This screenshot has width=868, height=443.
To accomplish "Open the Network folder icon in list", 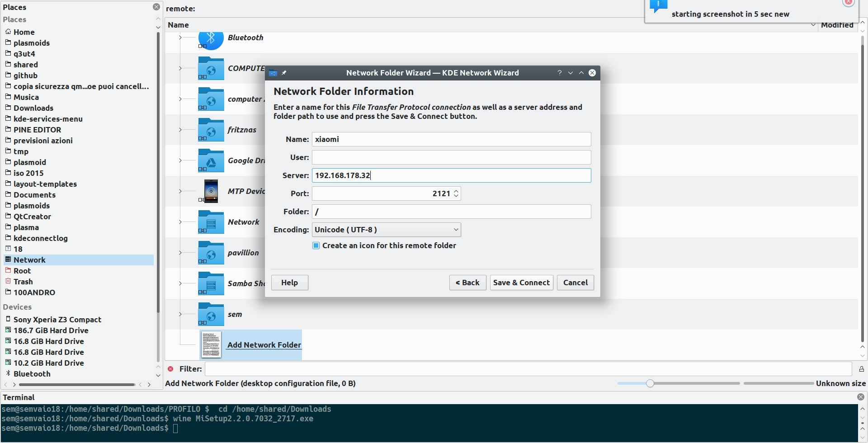I will point(211,222).
